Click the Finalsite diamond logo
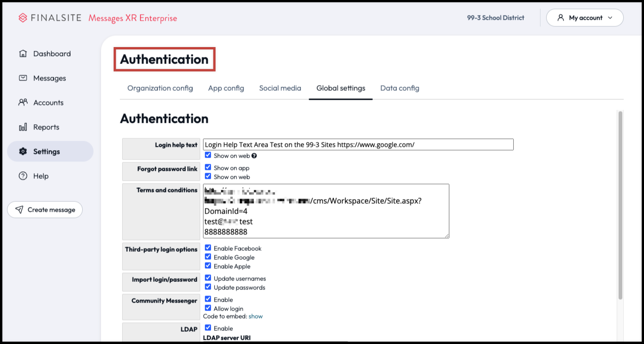 pyautogui.click(x=23, y=17)
